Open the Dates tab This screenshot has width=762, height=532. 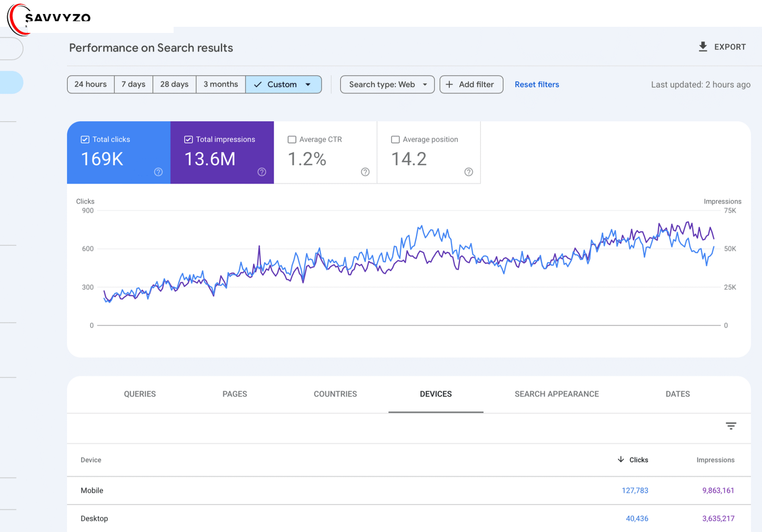pyautogui.click(x=678, y=394)
